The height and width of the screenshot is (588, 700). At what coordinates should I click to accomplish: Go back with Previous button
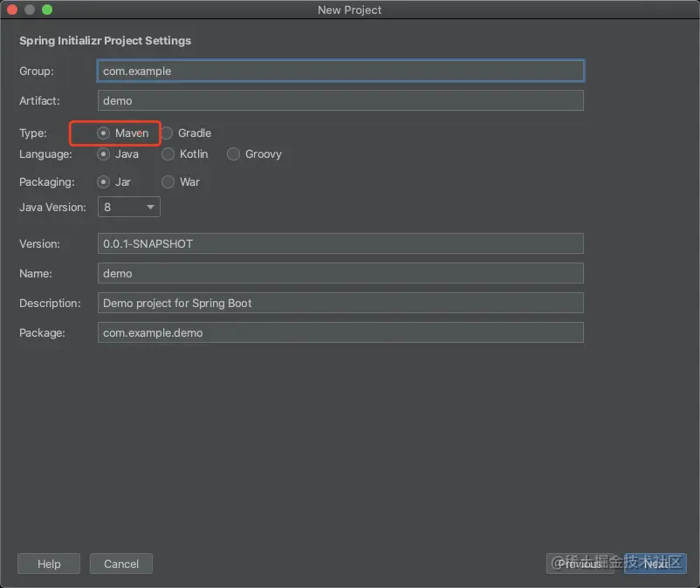580,564
